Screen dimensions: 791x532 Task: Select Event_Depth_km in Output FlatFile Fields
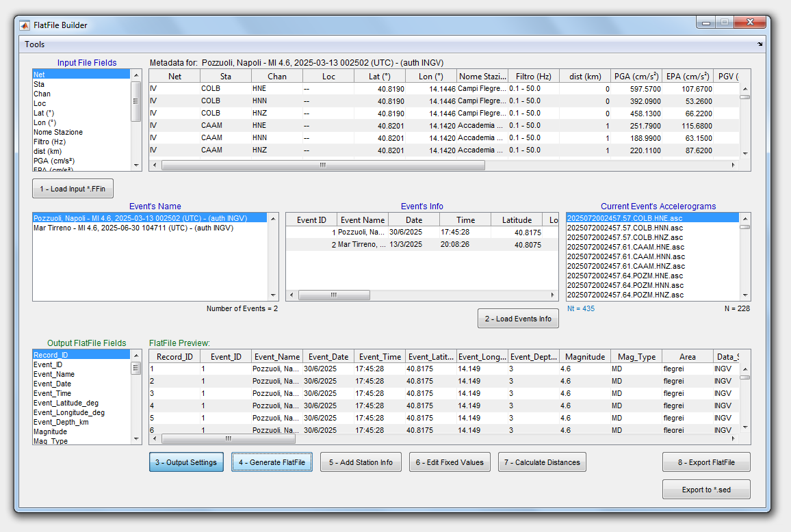click(61, 422)
